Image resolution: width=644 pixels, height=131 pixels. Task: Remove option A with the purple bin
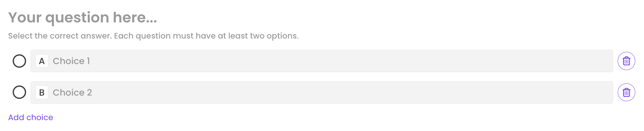(626, 61)
